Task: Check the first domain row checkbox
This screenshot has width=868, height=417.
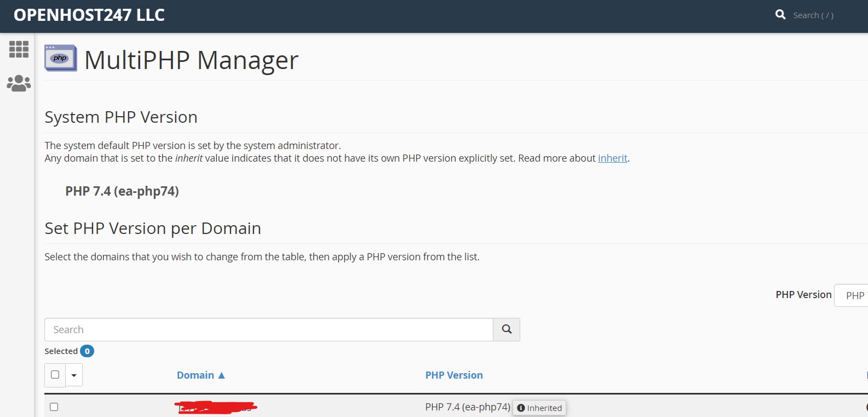Action: point(54,407)
